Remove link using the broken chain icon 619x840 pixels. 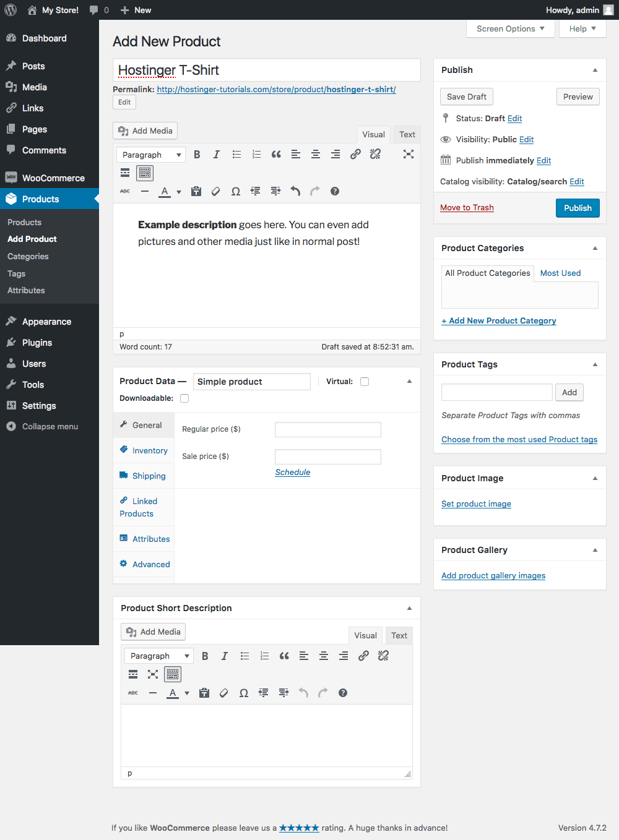[x=375, y=154]
